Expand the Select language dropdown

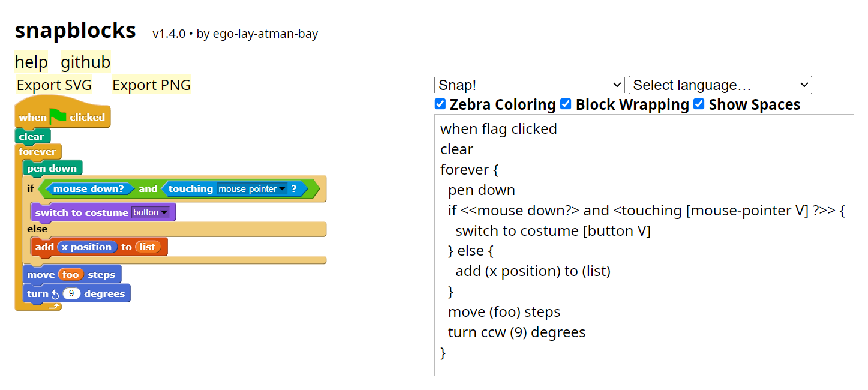coord(720,85)
